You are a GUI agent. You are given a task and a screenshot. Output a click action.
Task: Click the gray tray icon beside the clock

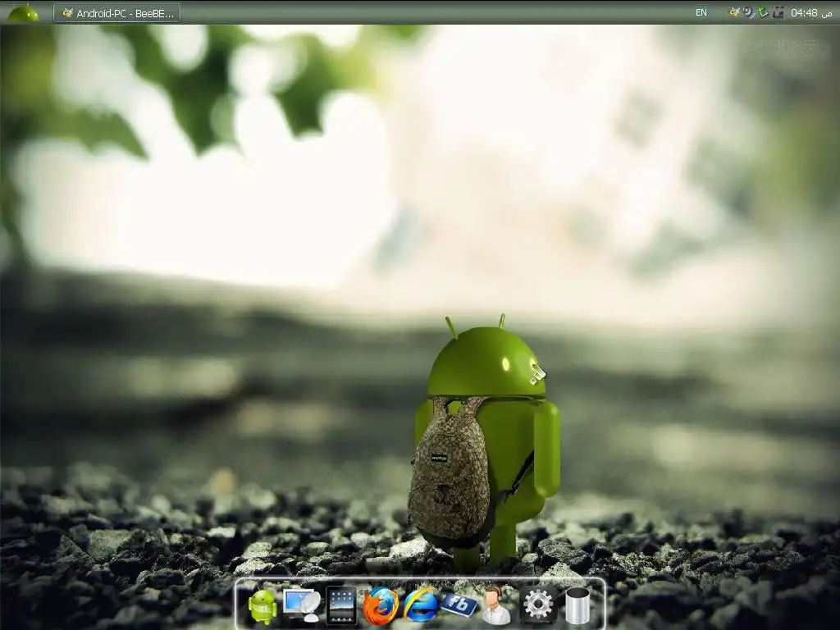point(778,12)
